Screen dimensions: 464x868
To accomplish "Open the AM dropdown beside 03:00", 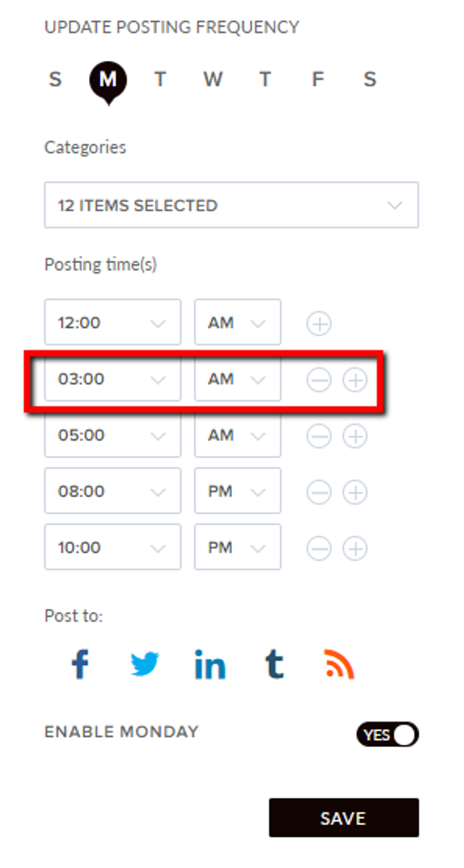I will (238, 379).
